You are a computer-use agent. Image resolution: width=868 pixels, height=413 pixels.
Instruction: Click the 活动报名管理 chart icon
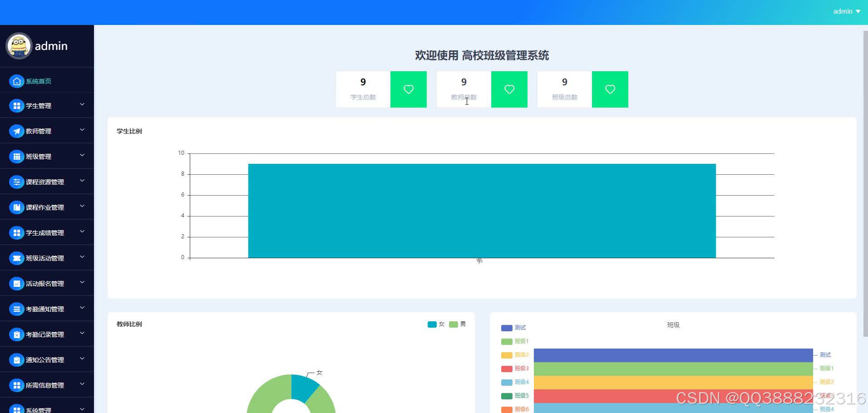coord(17,284)
